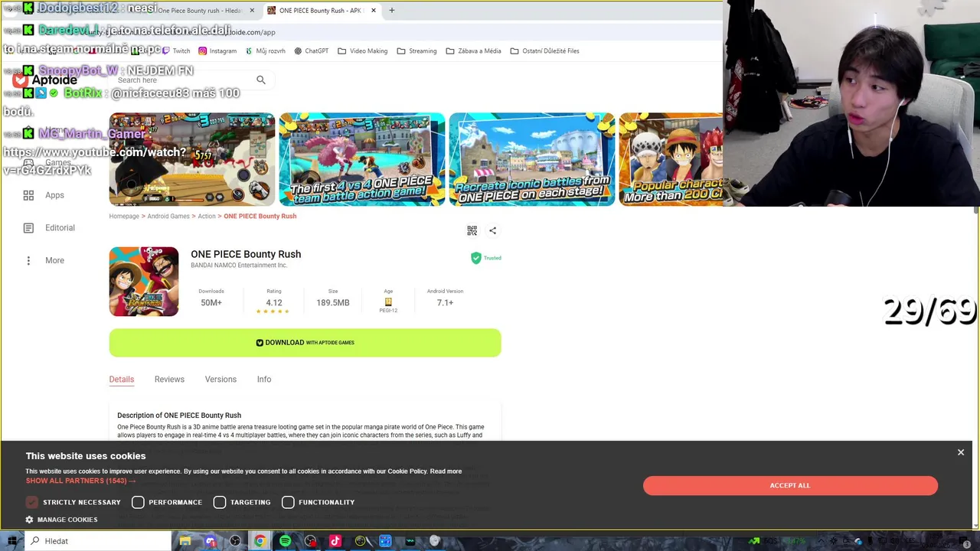Close the One Piece Bounty rush Hledat tab
Viewport: 980px width, 551px height.
(x=252, y=11)
